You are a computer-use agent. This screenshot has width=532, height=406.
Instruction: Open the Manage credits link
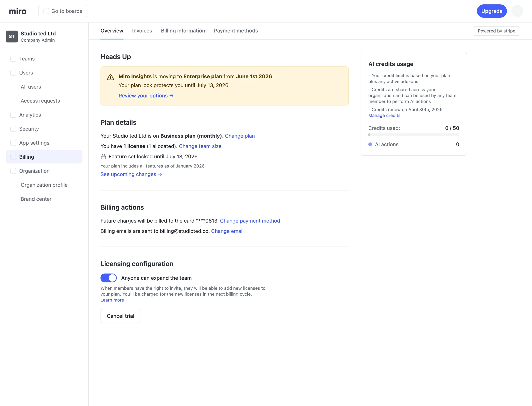384,116
